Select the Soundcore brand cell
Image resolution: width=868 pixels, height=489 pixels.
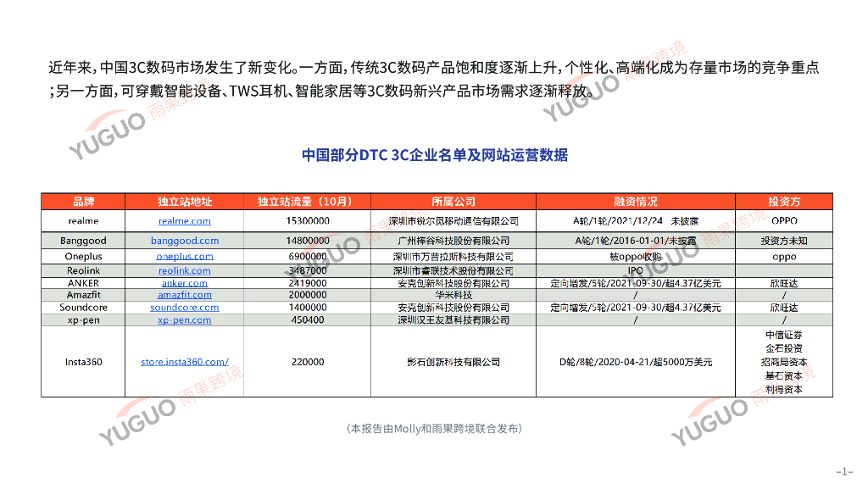(83, 307)
